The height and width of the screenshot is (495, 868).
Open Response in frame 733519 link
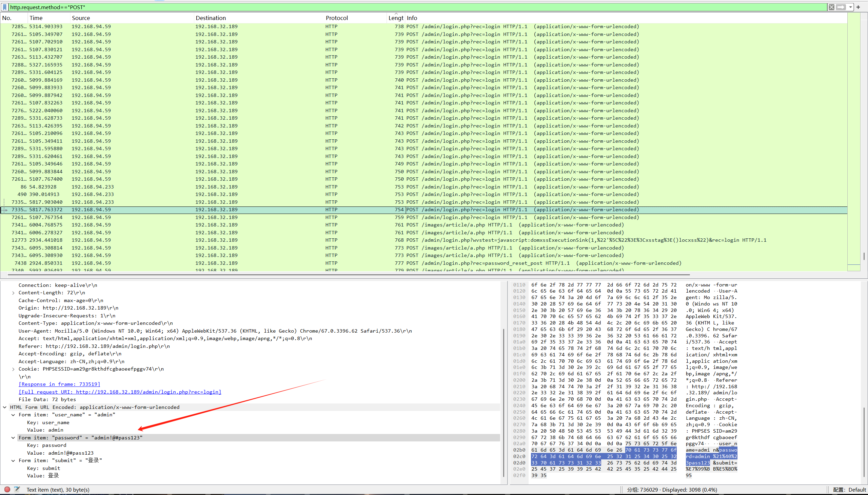(x=59, y=384)
